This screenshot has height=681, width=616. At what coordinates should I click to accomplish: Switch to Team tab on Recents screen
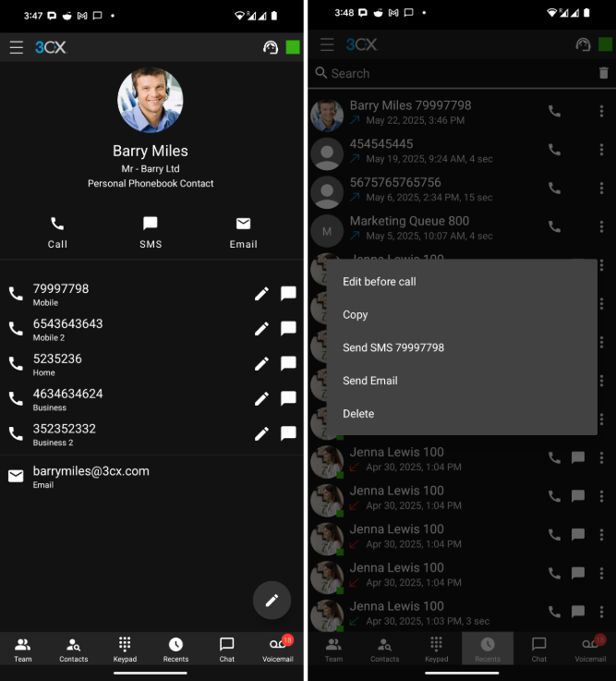(333, 650)
